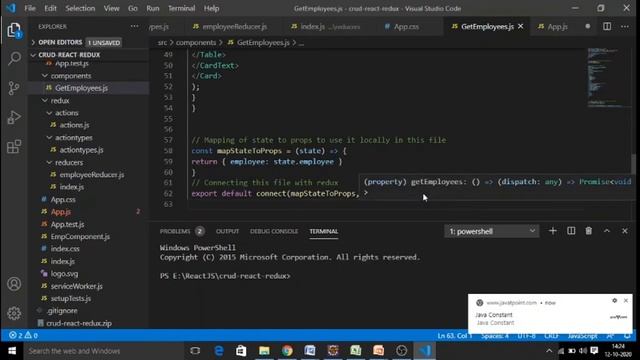Viewport: 640px width, 360px height.
Task: Click the JavaScript language mode in status bar
Action: [x=582, y=336]
